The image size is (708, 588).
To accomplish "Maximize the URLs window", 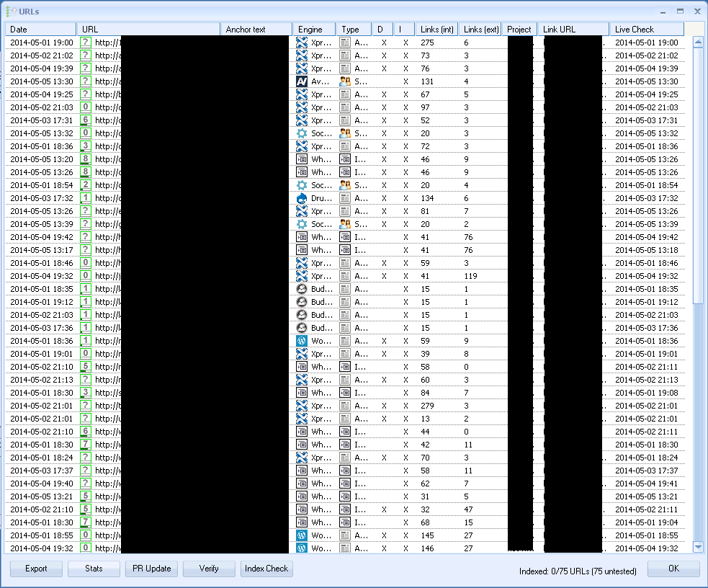I will [680, 12].
